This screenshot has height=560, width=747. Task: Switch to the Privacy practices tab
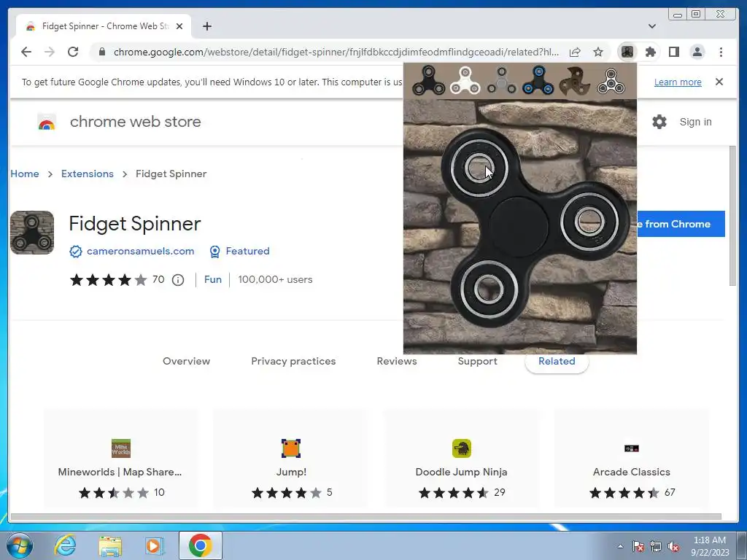pos(293,361)
